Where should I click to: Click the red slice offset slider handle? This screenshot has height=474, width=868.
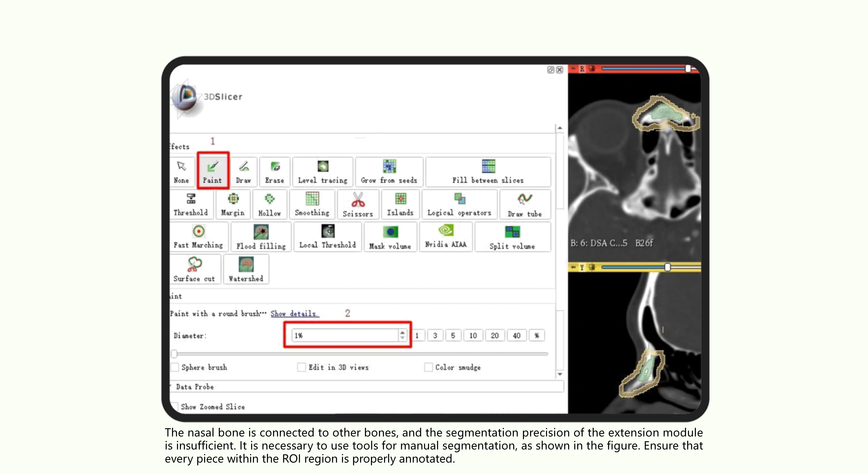click(x=688, y=69)
